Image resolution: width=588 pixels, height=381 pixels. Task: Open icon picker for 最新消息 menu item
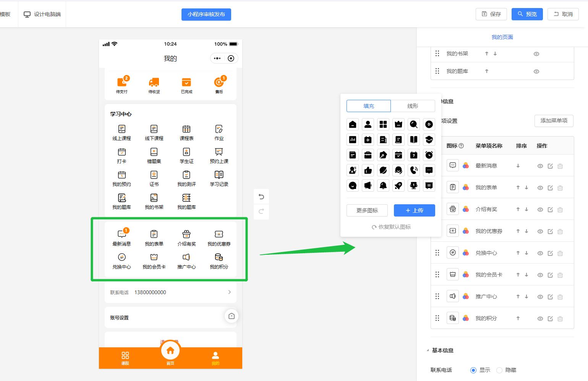[x=453, y=166]
